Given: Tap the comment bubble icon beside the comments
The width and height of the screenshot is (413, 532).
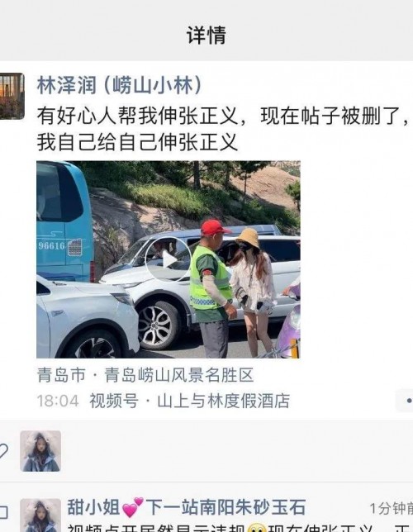Looking at the screenshot, I should click(3, 512).
